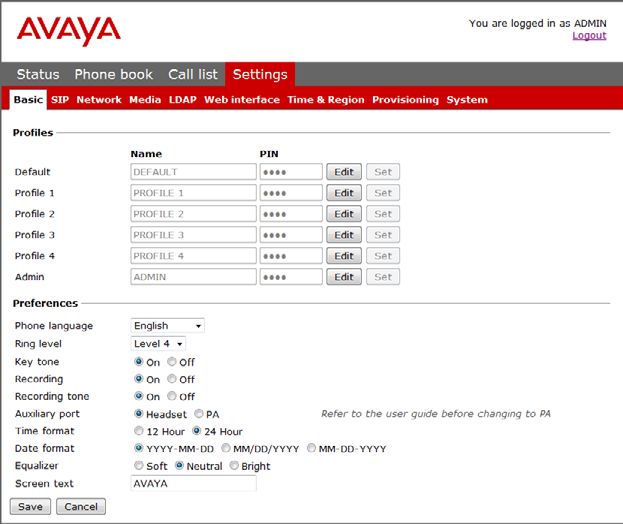Set Recording to On
623x524 pixels.
point(139,379)
